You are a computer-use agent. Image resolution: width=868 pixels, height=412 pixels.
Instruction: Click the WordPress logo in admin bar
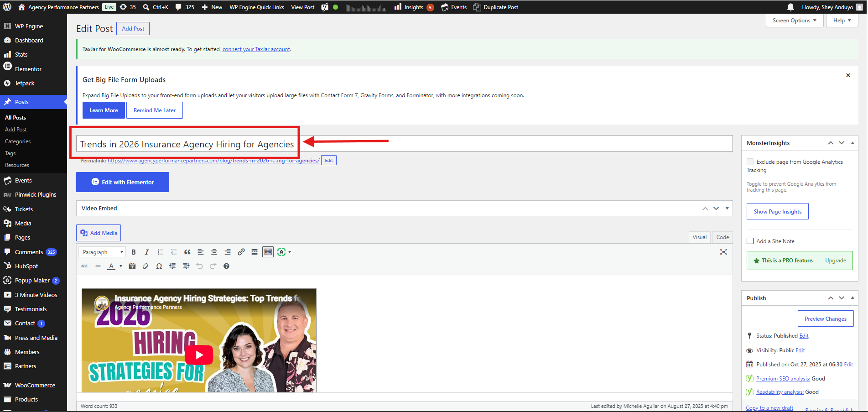click(7, 7)
